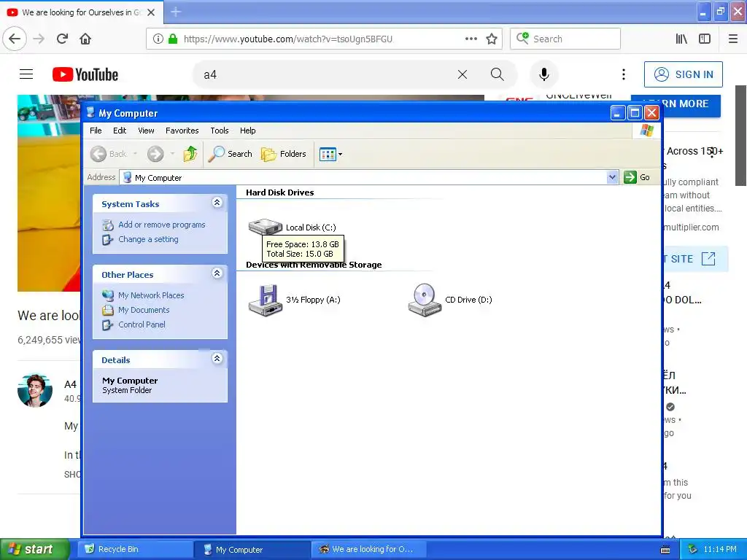Open the Favorites menu

tap(182, 131)
